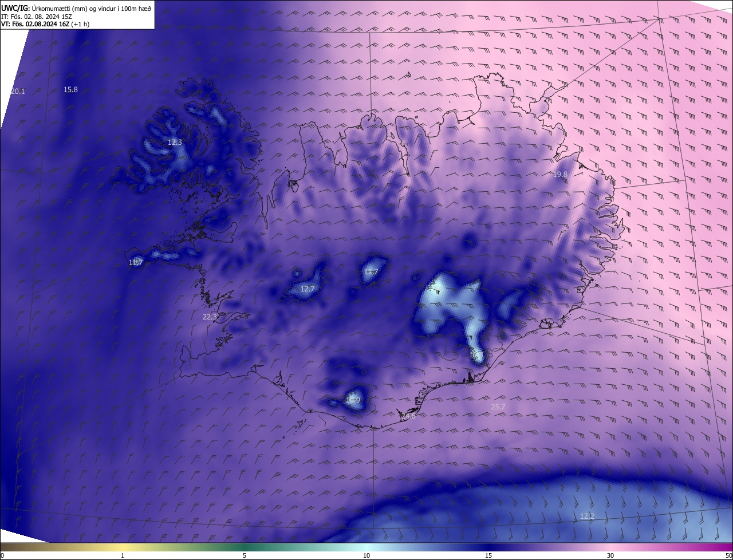Click the 10.9 value label

[x=353, y=400]
